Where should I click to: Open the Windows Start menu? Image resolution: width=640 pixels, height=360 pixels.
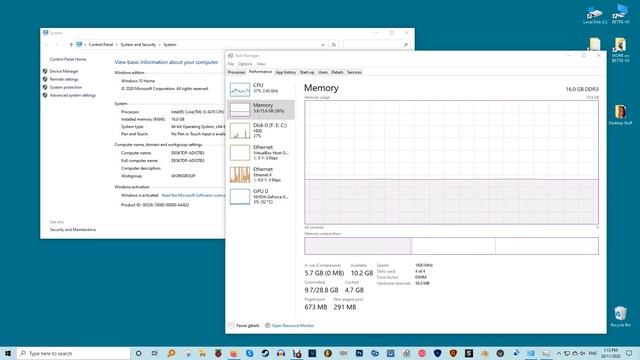point(8,353)
